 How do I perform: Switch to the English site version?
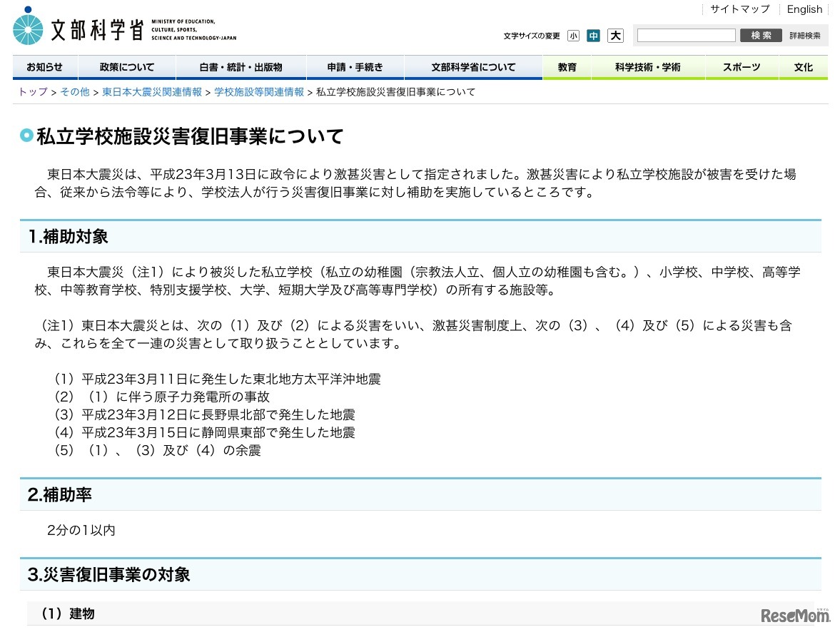pyautogui.click(x=804, y=9)
